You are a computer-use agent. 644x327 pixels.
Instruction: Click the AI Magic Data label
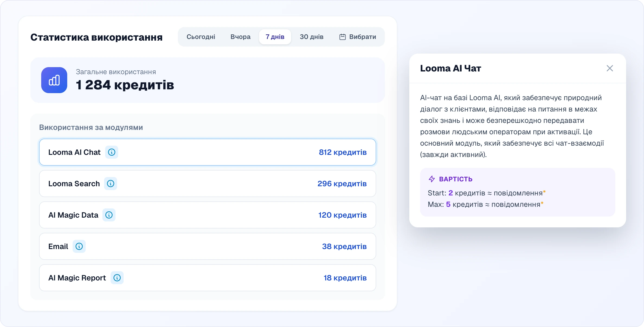tap(73, 215)
